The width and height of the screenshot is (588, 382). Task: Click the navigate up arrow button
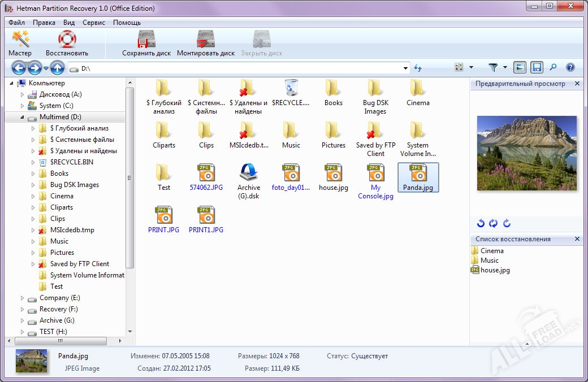(x=57, y=68)
